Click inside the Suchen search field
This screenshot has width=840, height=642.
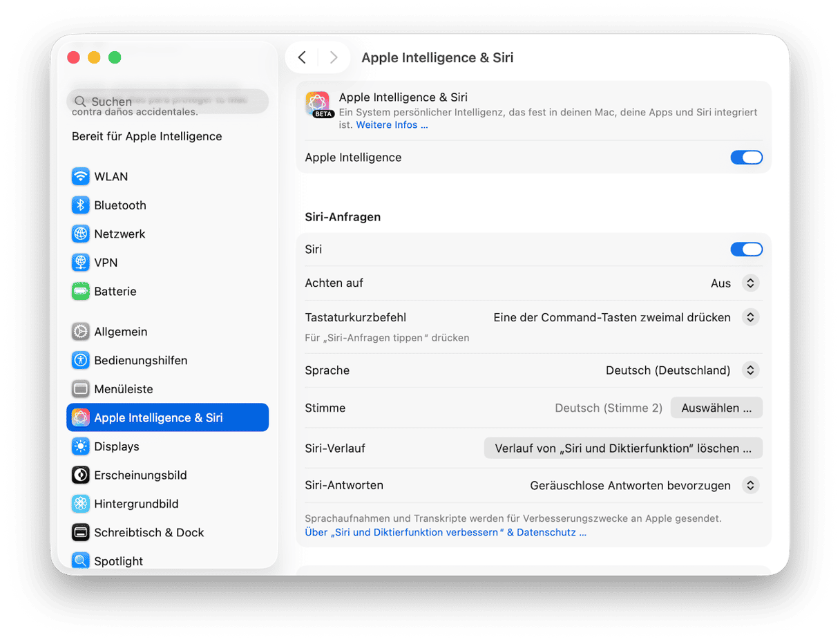click(x=166, y=101)
